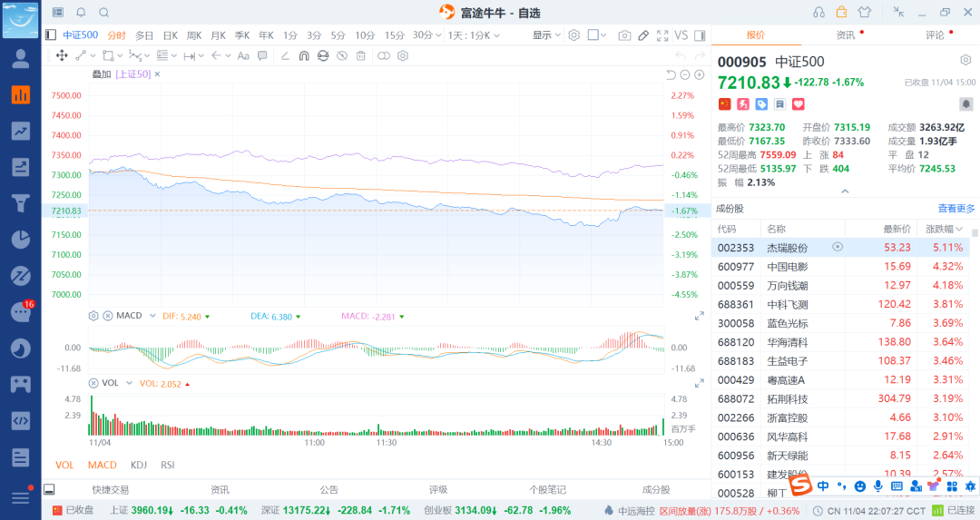
Task: Expand VOL indicator dropdown arrow
Action: click(x=129, y=383)
